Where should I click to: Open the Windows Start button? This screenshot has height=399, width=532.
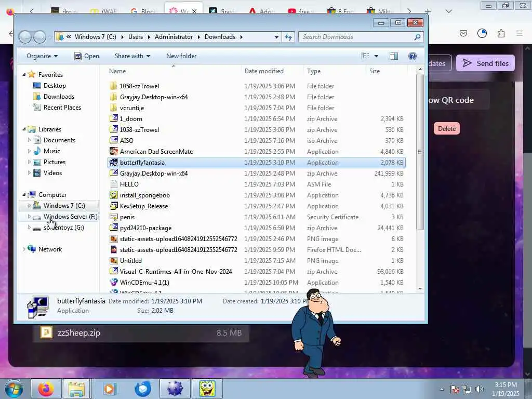(14, 389)
